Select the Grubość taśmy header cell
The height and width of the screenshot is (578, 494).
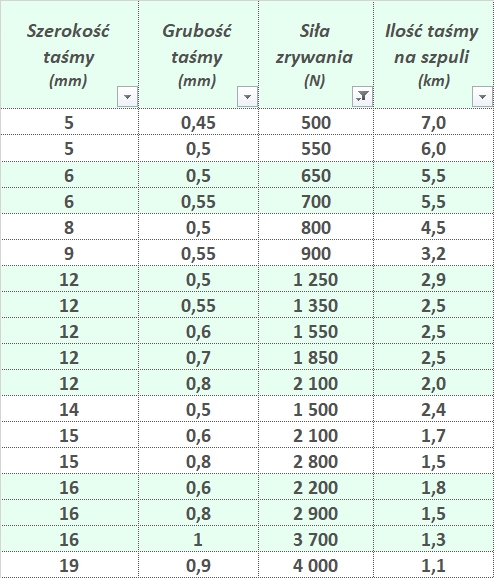point(198,55)
